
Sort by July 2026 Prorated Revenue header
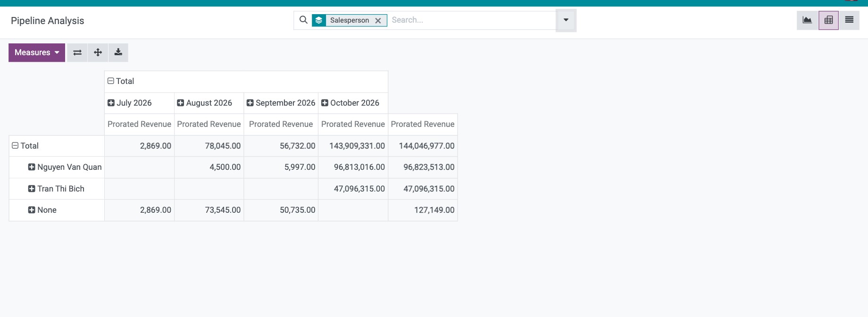tap(139, 124)
